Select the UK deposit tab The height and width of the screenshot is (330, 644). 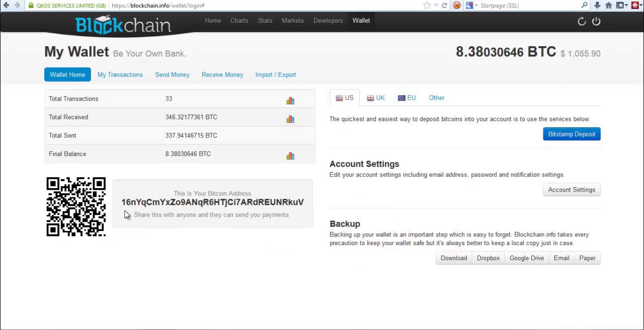coord(376,98)
